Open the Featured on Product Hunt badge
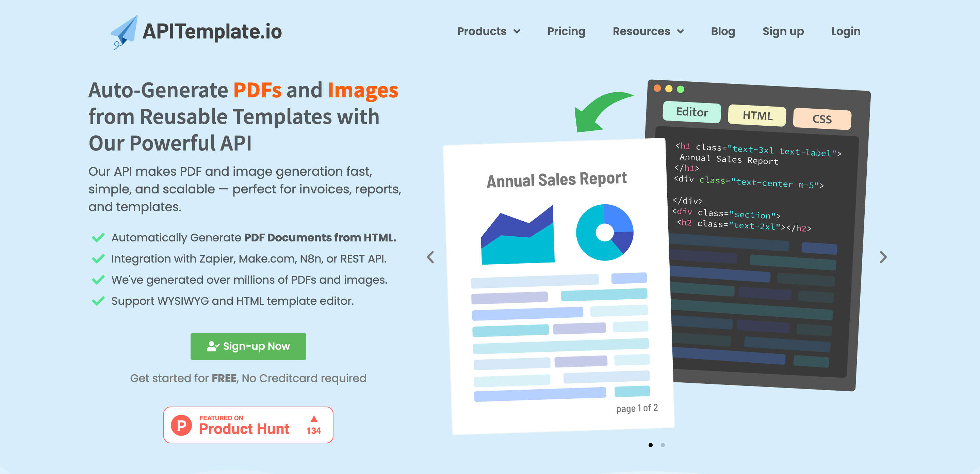 248,425
